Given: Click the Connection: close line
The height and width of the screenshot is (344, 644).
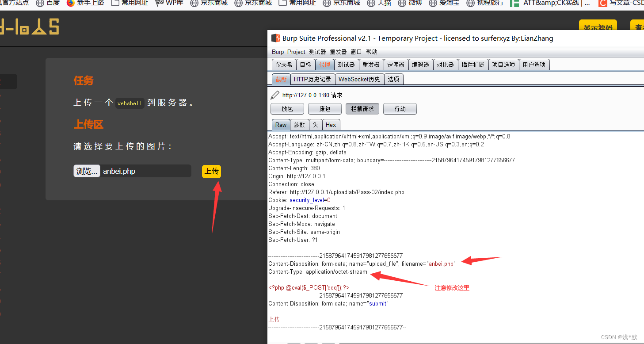Looking at the screenshot, I should coord(291,184).
